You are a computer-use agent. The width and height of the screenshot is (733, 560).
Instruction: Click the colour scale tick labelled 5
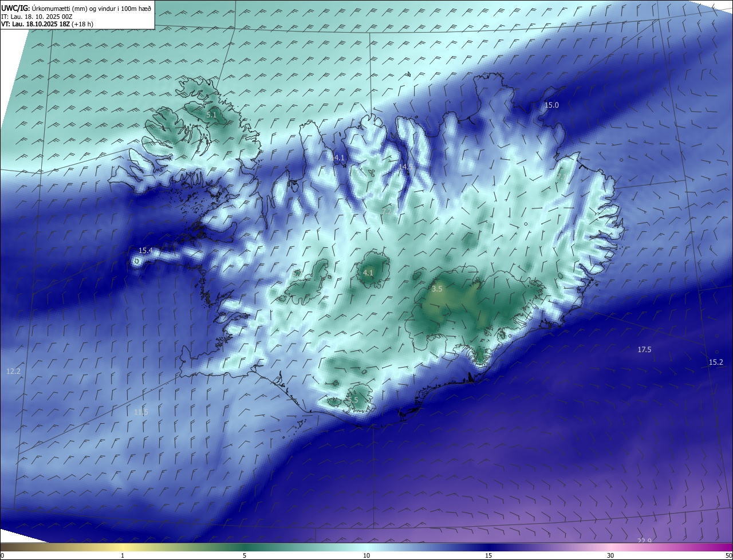pyautogui.click(x=245, y=555)
